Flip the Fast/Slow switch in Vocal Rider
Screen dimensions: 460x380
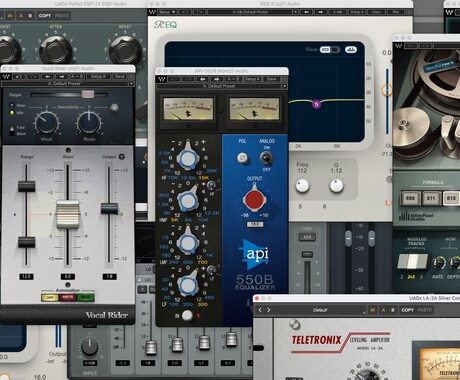pyautogui.click(x=12, y=130)
